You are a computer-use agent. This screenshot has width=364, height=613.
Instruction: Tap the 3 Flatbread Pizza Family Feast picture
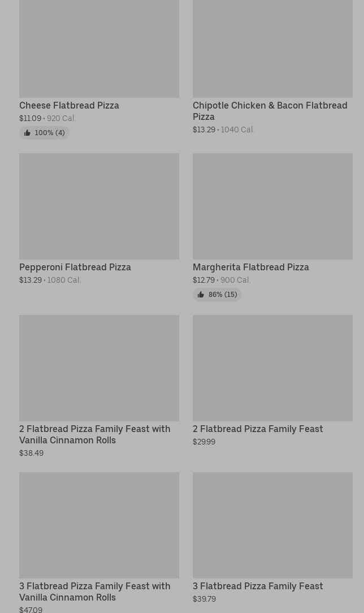pos(272,525)
